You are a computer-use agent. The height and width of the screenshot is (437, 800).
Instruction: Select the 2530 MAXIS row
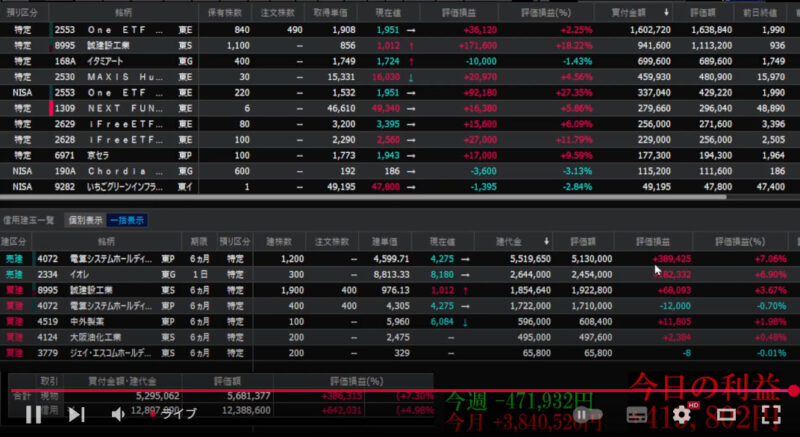pos(400,77)
